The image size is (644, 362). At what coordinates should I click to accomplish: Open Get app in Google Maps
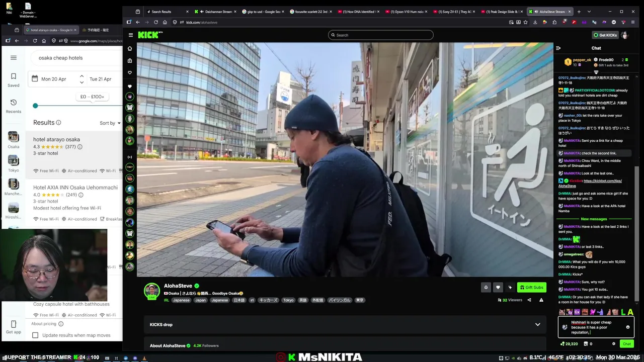pos(14,327)
